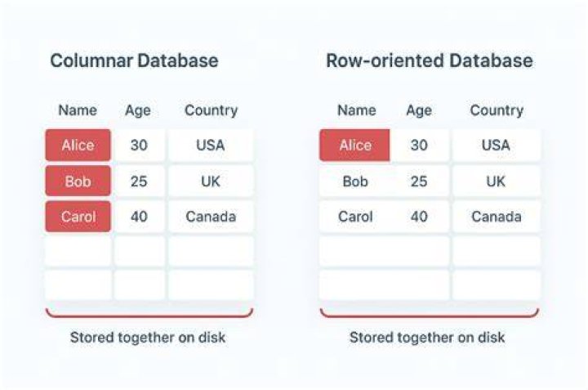
Task: Click Stored together caption under Row-oriented table
Action: coord(427,338)
